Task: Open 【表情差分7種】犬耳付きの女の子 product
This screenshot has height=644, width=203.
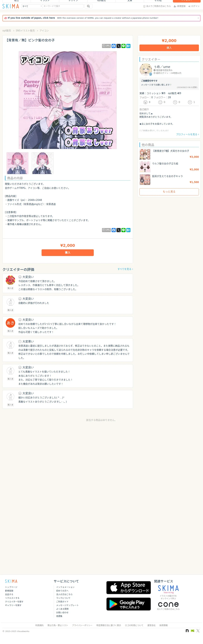Action: (x=171, y=151)
